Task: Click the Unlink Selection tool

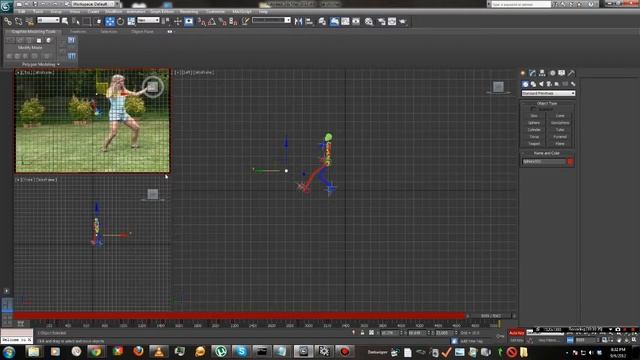Action: coord(19,22)
